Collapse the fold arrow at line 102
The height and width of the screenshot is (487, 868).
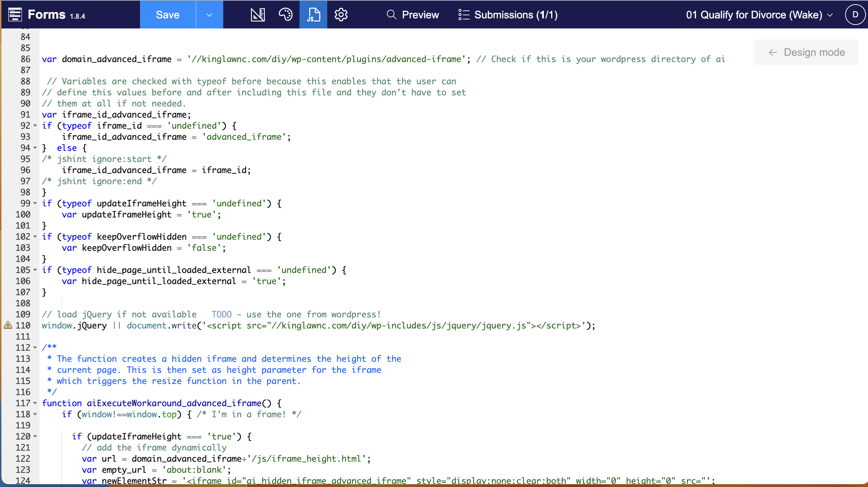click(35, 237)
